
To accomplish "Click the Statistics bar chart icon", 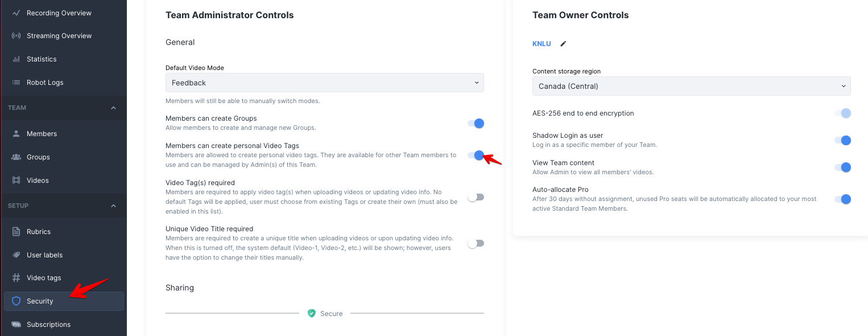I will pos(16,59).
